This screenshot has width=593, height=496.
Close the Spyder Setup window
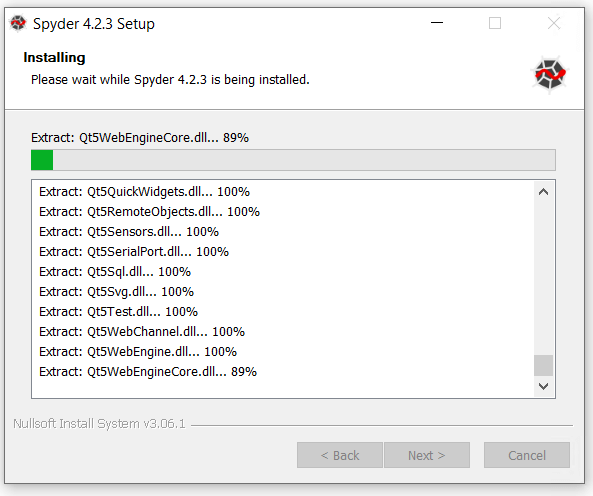point(554,23)
